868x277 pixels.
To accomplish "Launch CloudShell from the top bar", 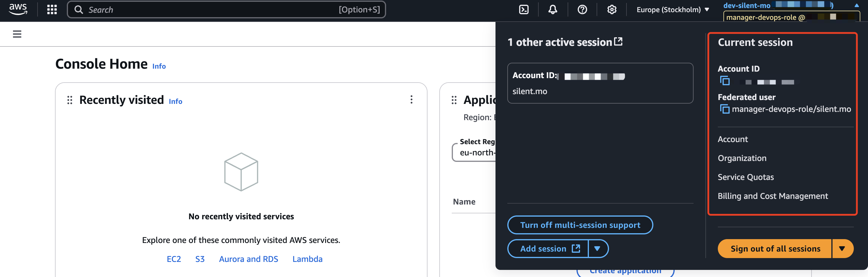I will click(524, 9).
